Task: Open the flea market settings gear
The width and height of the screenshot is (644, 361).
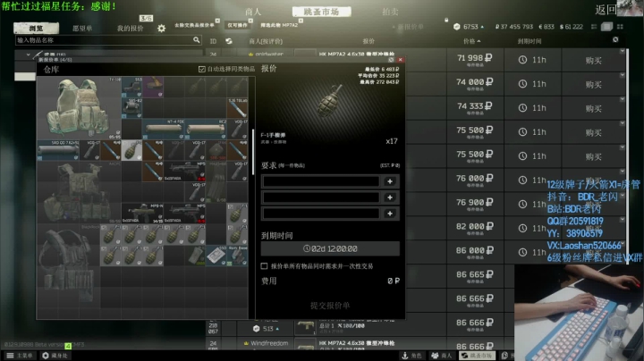Action: pos(161,29)
